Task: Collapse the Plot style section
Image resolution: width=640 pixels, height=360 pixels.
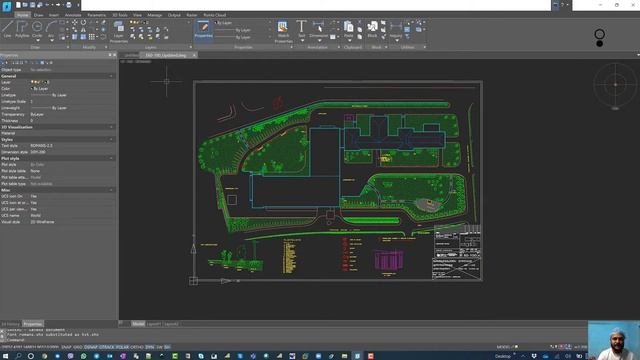Action: [111, 158]
